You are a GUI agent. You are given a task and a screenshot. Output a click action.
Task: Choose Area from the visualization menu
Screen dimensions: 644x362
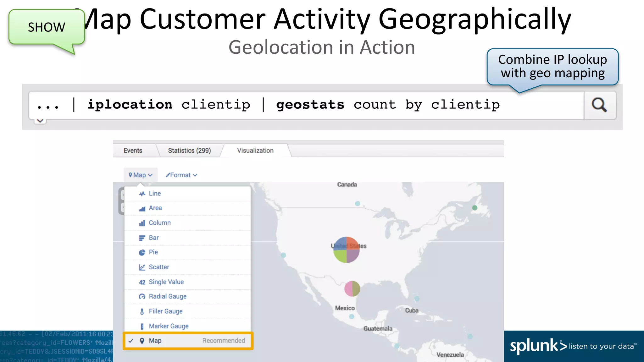click(188, 208)
